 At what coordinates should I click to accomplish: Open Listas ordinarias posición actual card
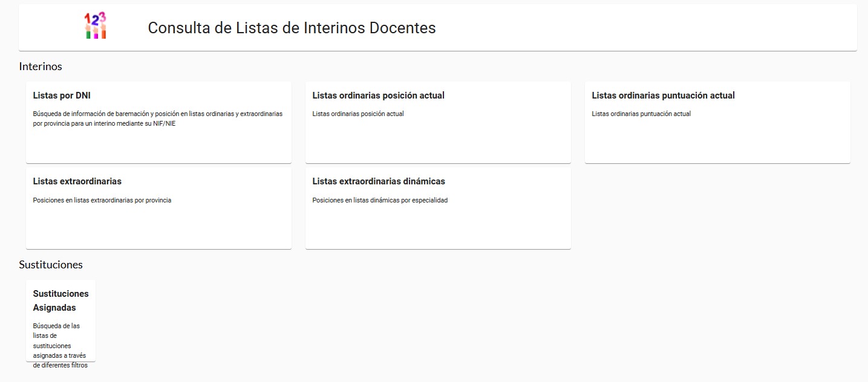(378, 95)
